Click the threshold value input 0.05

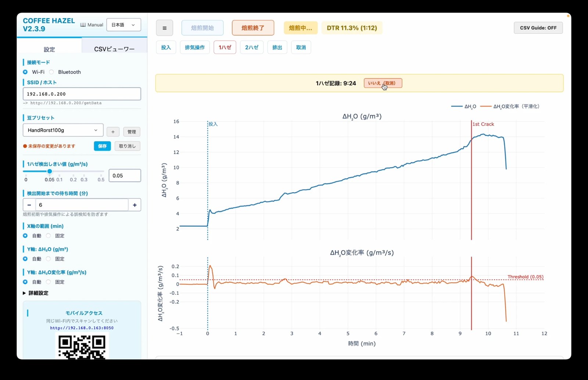click(x=125, y=176)
